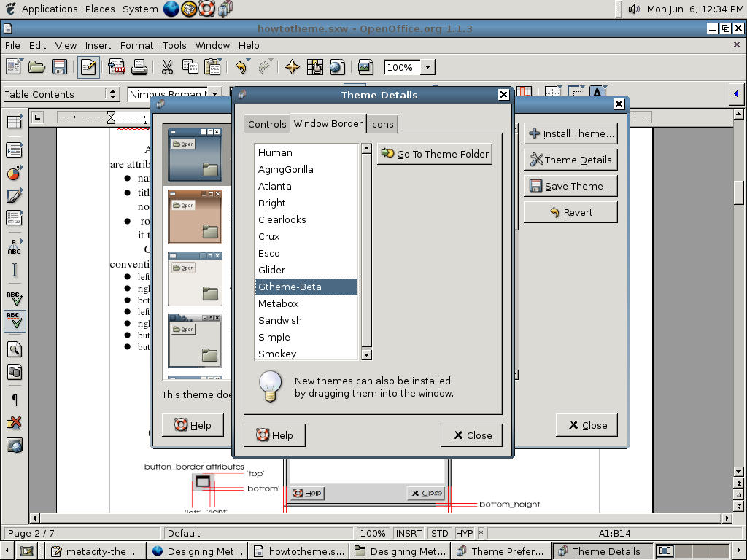Toggle HYP hyperlink mode in status bar

464,533
